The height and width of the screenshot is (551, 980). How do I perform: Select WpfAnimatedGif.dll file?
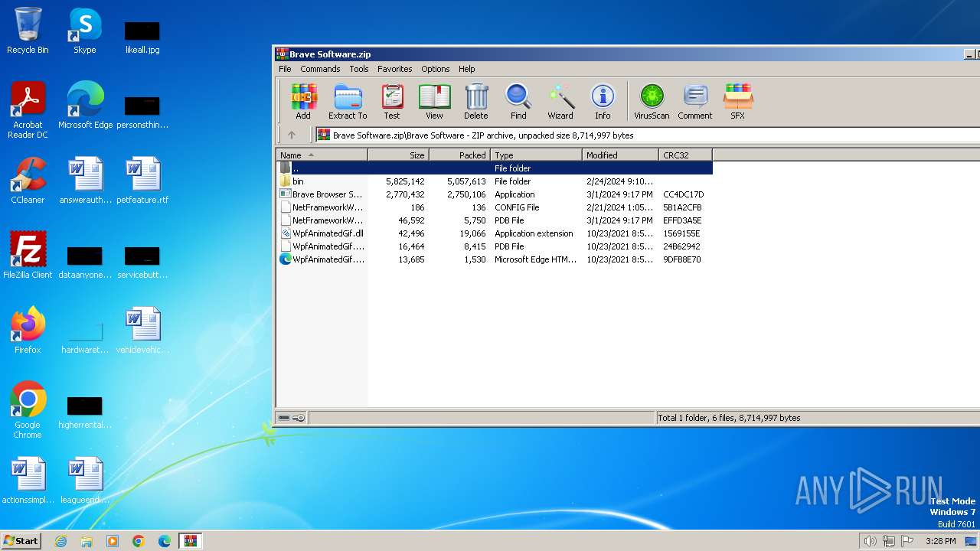point(495,233)
